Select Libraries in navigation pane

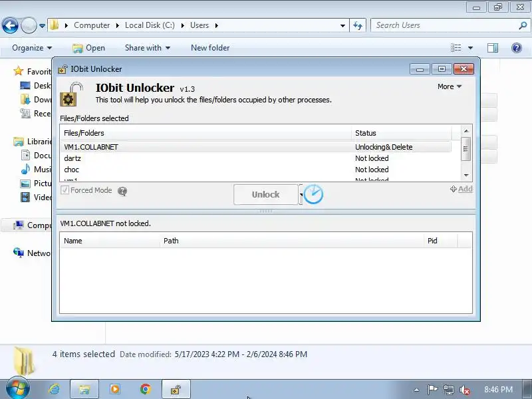32,141
